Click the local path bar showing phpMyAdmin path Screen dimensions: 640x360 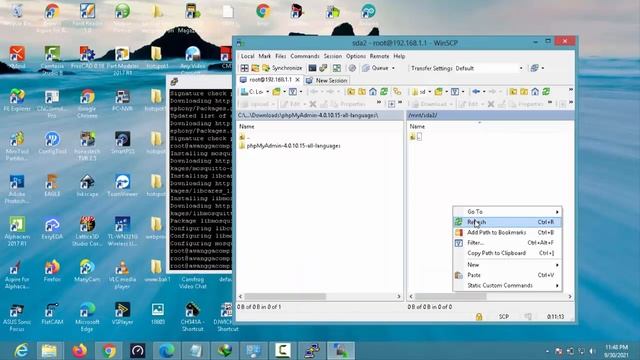(x=320, y=116)
